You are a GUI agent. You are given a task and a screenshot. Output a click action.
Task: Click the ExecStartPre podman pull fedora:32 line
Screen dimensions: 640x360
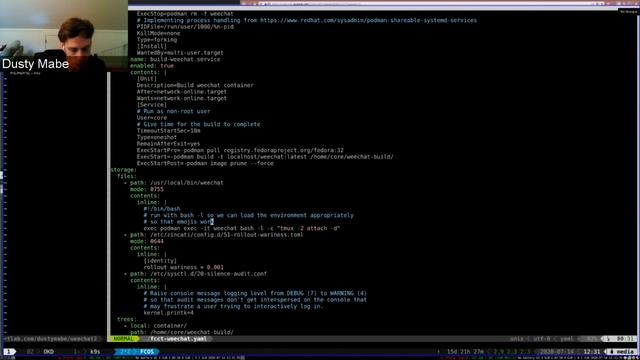coord(240,150)
